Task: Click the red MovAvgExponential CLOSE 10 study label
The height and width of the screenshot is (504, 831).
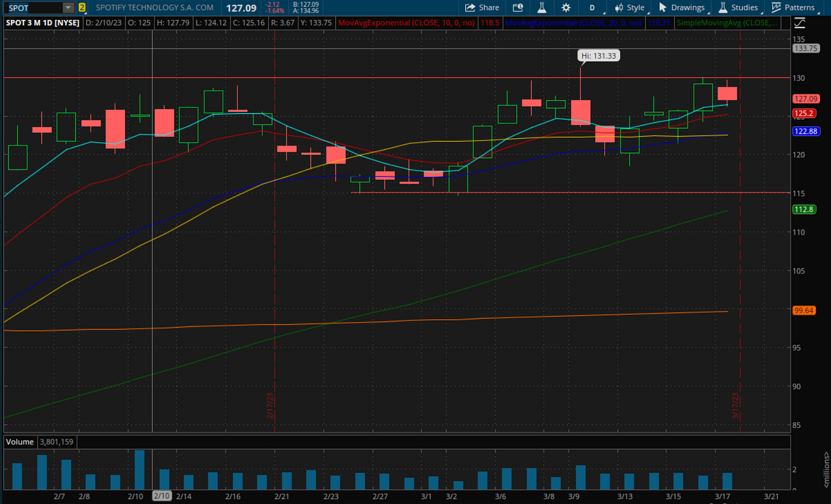Action: [406, 23]
